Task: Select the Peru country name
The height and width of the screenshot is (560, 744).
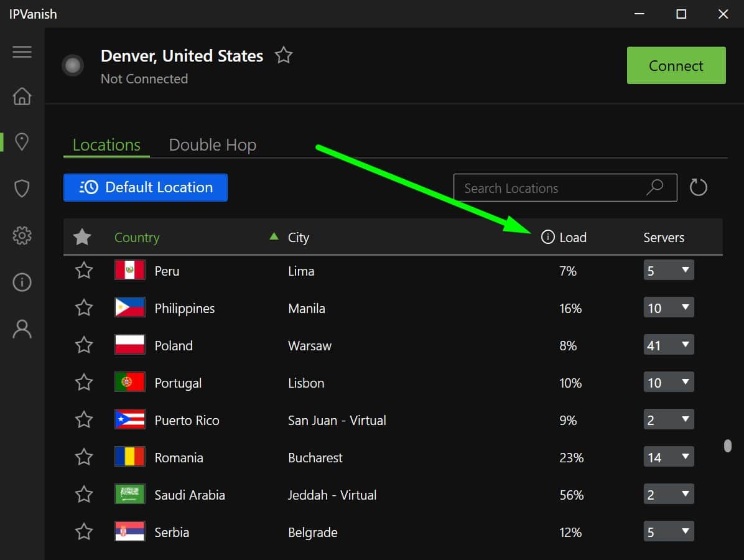Action: pos(167,271)
